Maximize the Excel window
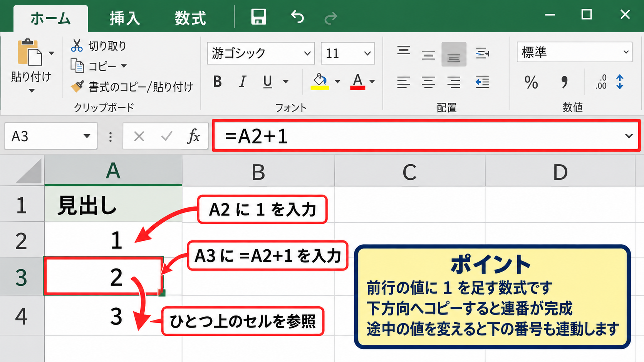The image size is (644, 362). (x=587, y=15)
